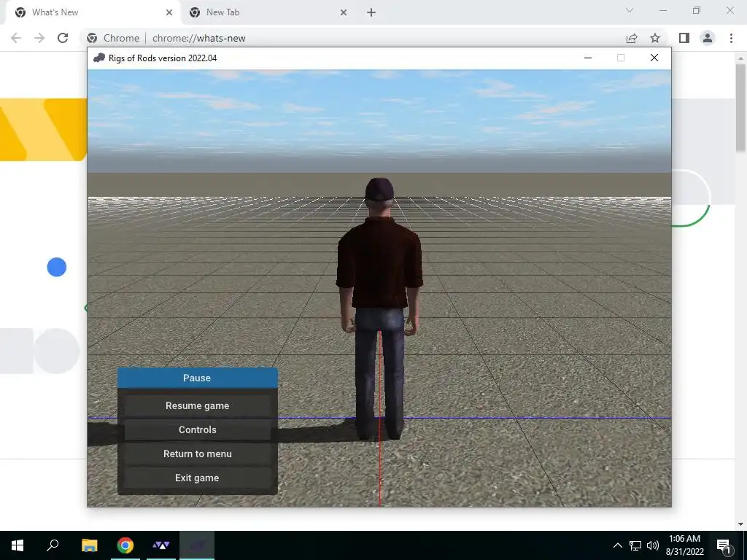Return to menu from pause
The image size is (747, 560).
[197, 454]
